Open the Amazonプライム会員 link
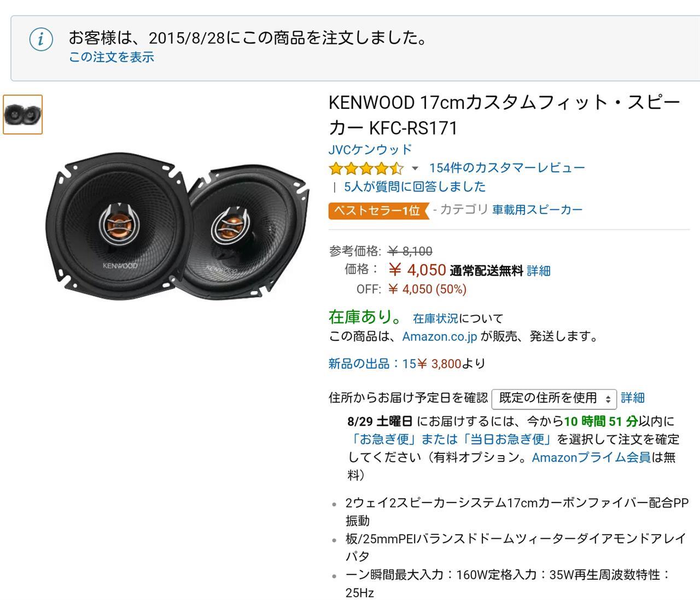 coord(591,457)
